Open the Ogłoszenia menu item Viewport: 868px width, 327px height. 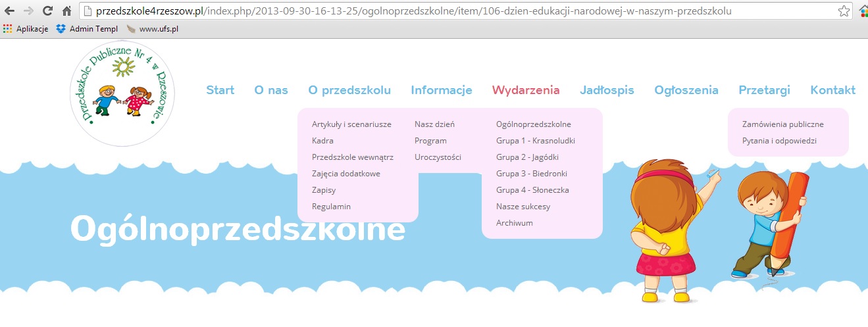click(686, 90)
